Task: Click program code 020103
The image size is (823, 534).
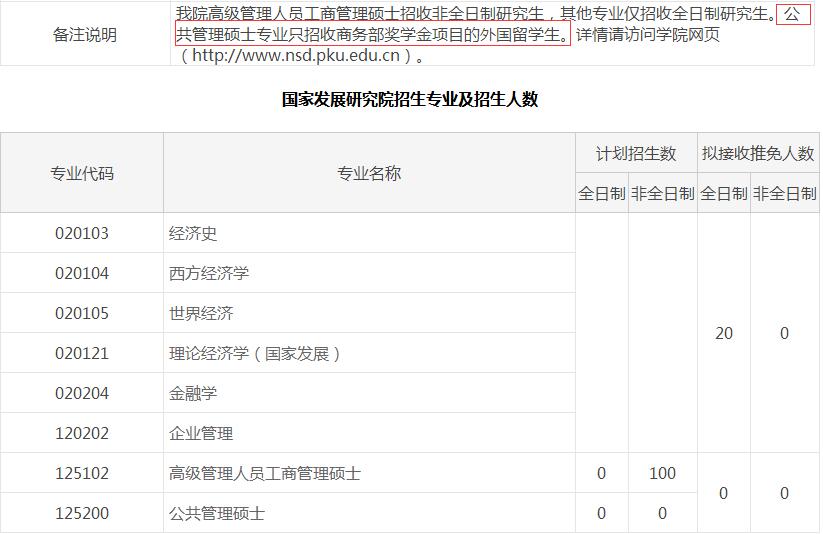Action: pos(82,233)
